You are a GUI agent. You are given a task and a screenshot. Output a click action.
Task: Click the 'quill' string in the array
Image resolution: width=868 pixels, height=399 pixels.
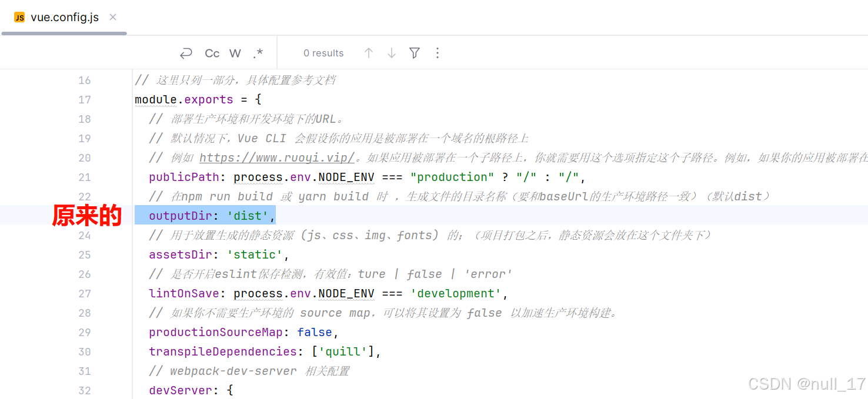tap(343, 351)
